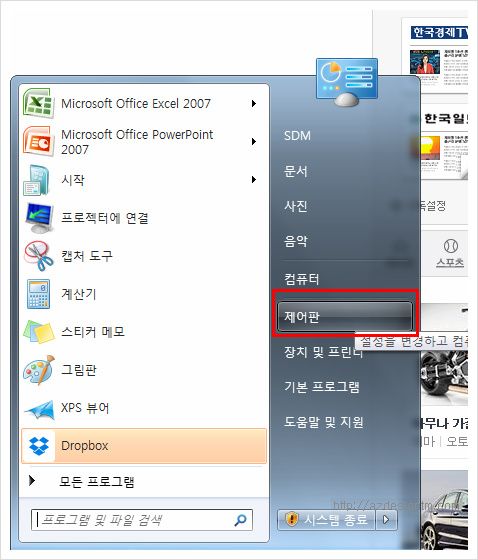Open 도움말 및 지원

tap(324, 422)
